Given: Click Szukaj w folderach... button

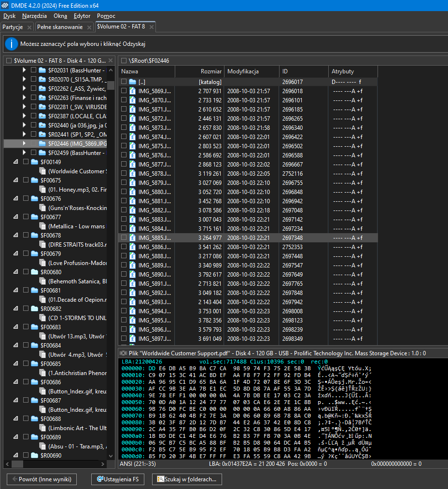Looking at the screenshot, I should coord(187,479).
